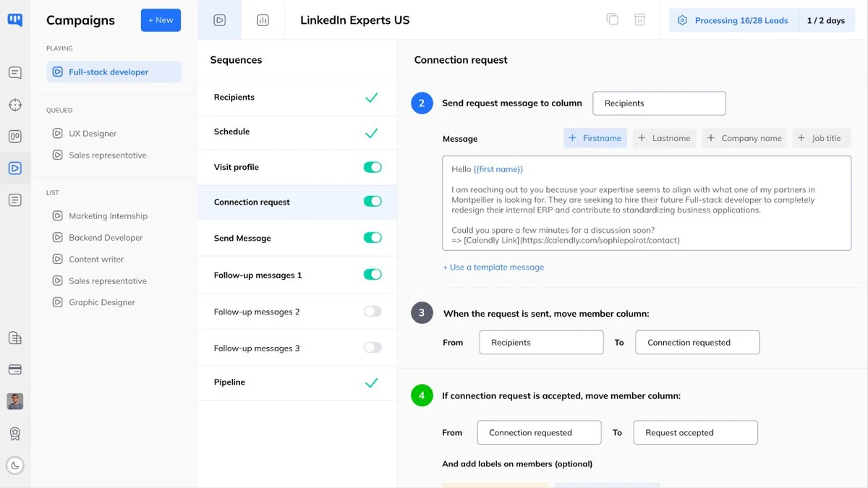Insert the Firstname variable tag
Image resolution: width=868 pixels, height=488 pixels.
point(595,138)
